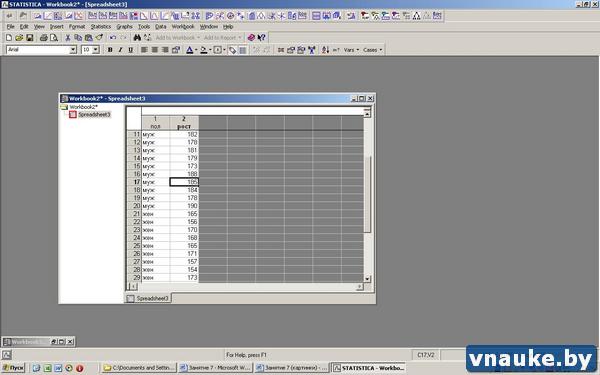The height and width of the screenshot is (375, 600).
Task: Toggle bold formatting
Action: [110, 50]
